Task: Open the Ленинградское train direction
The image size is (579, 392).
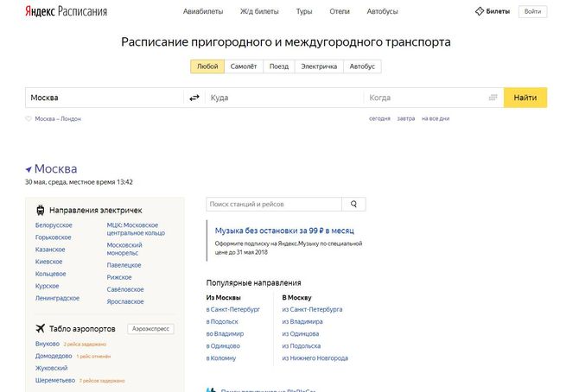Action: (57, 298)
